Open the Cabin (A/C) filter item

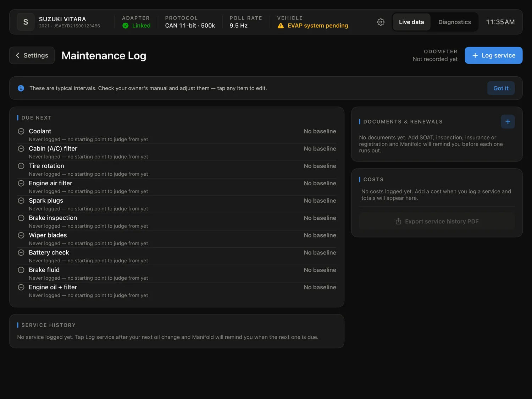(177, 152)
